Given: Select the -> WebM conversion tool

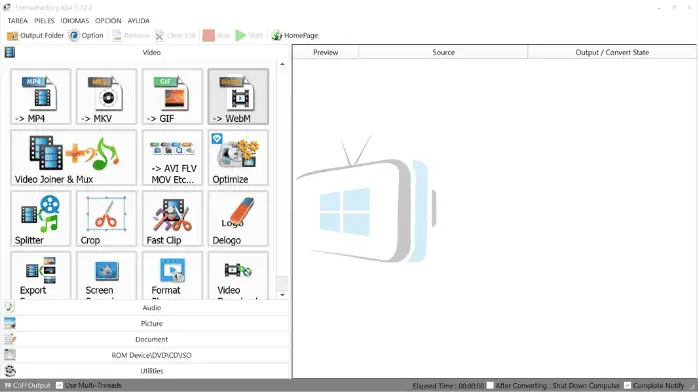Looking at the screenshot, I should click(238, 97).
